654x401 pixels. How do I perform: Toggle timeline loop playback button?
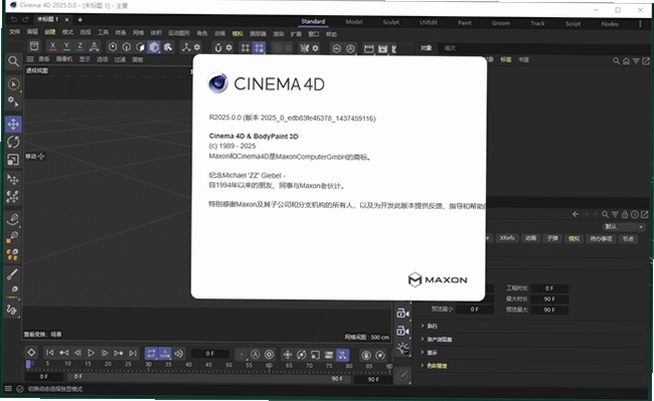pos(151,354)
